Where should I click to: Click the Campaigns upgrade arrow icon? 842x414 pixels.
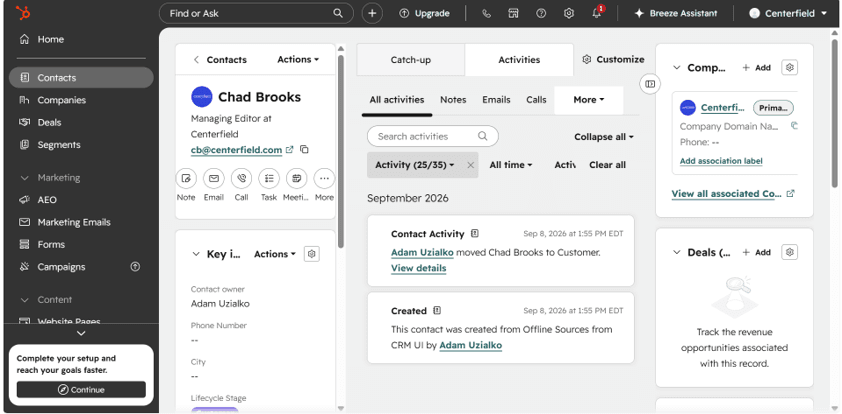pos(135,267)
